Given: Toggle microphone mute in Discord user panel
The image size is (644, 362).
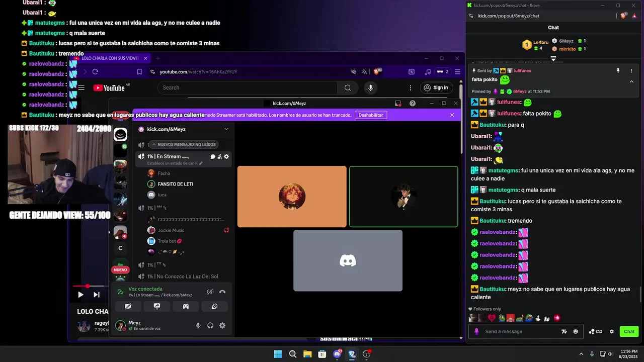Looking at the screenshot, I should coord(198,325).
